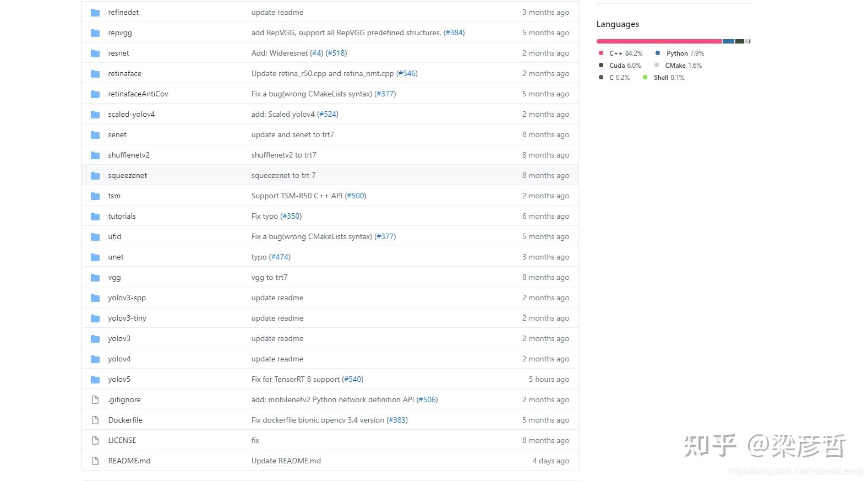Click the squeezenet folder icon

(x=95, y=176)
